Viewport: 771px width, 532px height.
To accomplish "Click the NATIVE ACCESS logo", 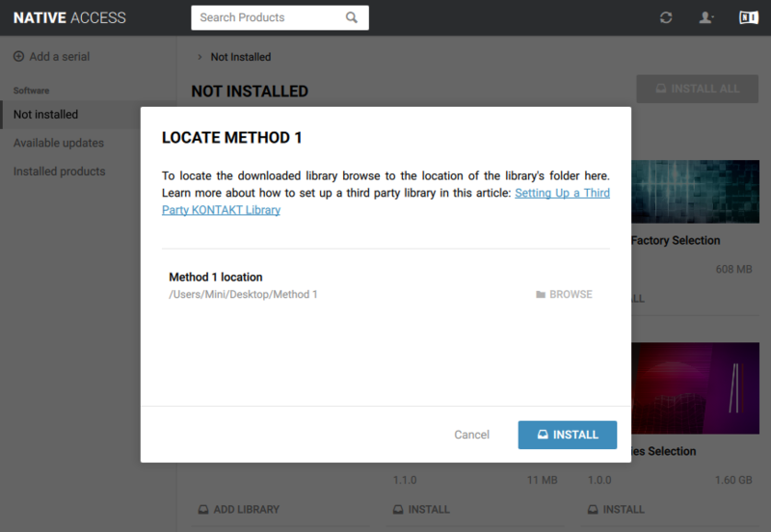I will [69, 17].
